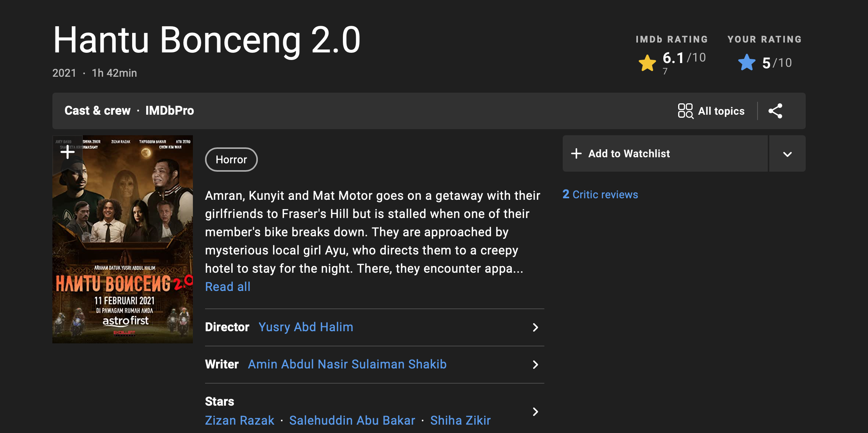Open director Yusry Abd Halim's page
The image size is (868, 433).
(x=306, y=327)
